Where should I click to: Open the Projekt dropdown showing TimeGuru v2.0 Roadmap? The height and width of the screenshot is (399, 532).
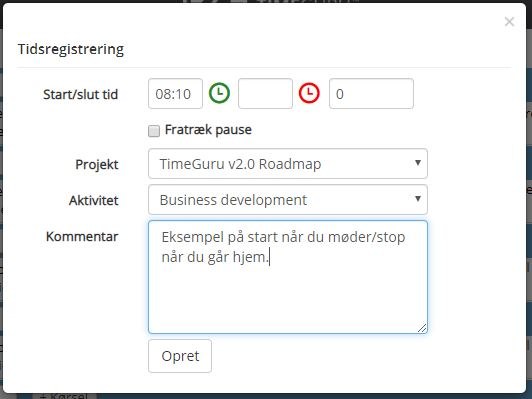[288, 164]
